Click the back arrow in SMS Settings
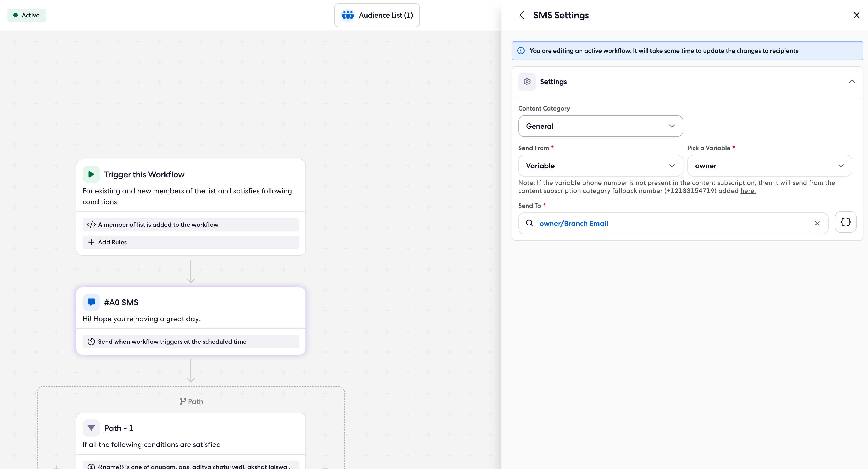Screen dimensions: 868x469 [522, 15]
